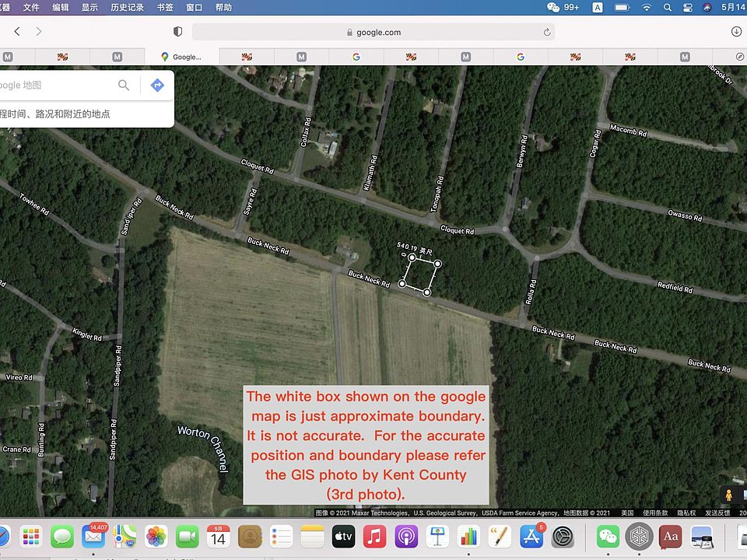The image size is (747, 560).
Task: Open Launchpad from the Dock
Action: (30, 537)
